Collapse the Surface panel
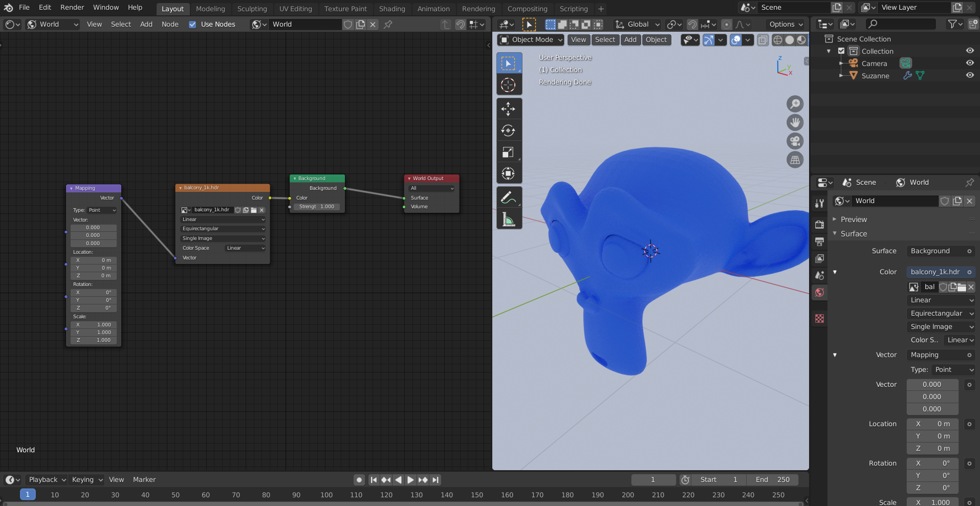This screenshot has height=506, width=980. [854, 234]
